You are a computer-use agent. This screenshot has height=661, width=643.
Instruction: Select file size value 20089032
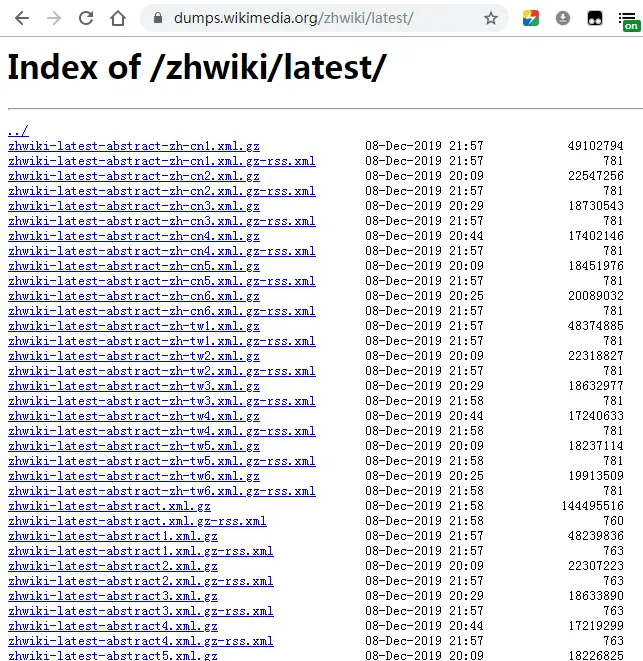(x=595, y=296)
